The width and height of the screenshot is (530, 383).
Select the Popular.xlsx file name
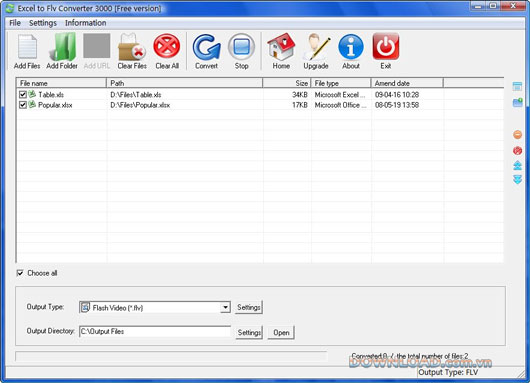pyautogui.click(x=55, y=105)
